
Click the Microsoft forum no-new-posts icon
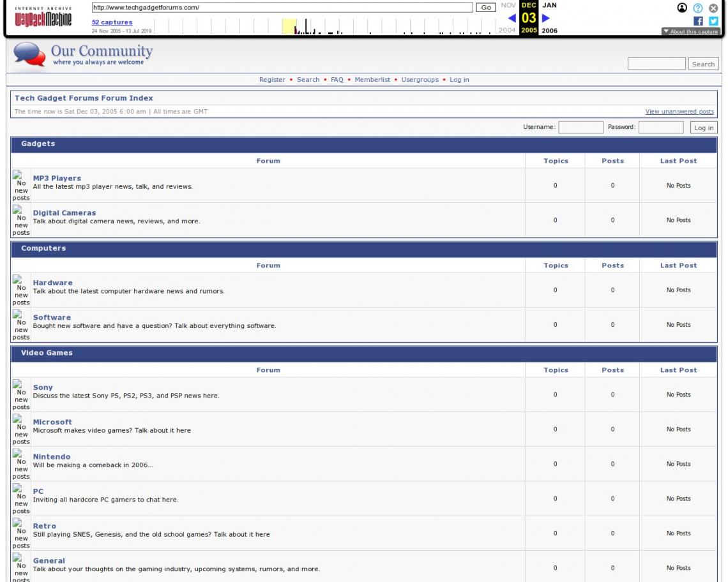pyautogui.click(x=21, y=429)
